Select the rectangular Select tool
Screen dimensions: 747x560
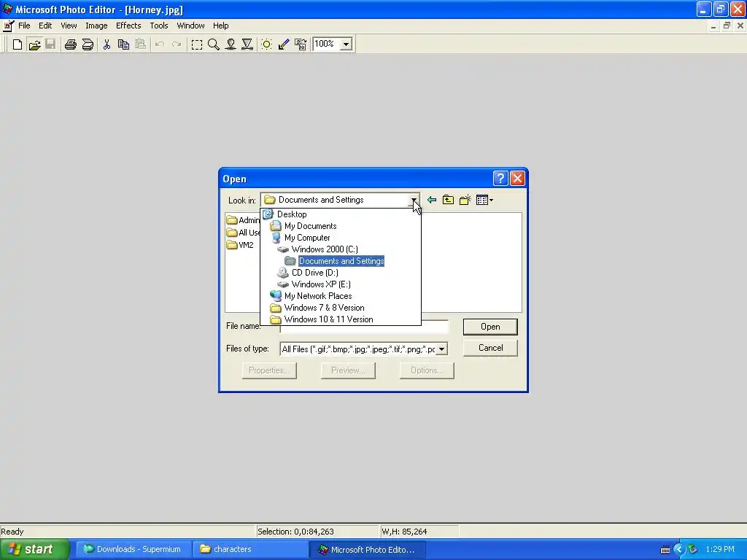(197, 44)
